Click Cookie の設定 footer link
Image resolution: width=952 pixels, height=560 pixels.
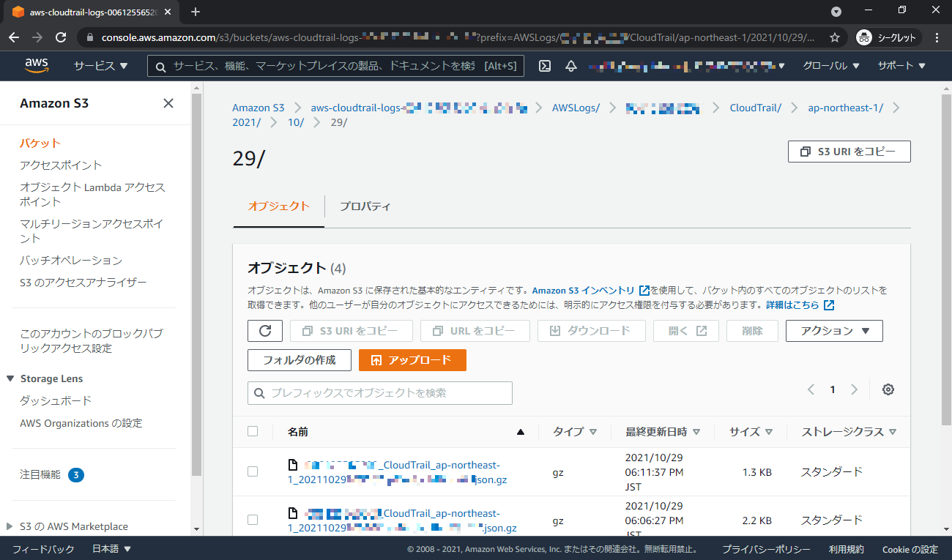[910, 549]
